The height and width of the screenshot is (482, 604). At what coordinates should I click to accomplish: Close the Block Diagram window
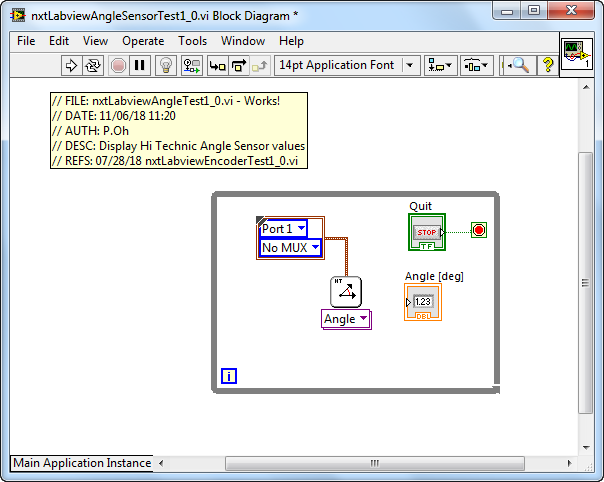[571, 10]
